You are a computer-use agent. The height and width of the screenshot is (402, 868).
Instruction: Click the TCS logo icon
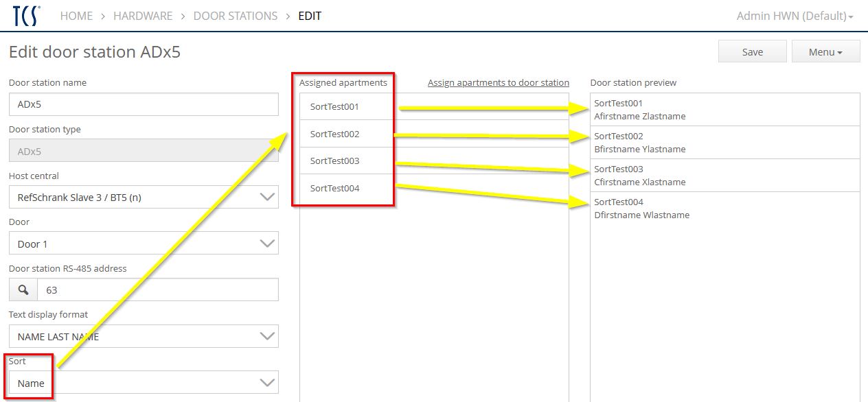(x=26, y=16)
